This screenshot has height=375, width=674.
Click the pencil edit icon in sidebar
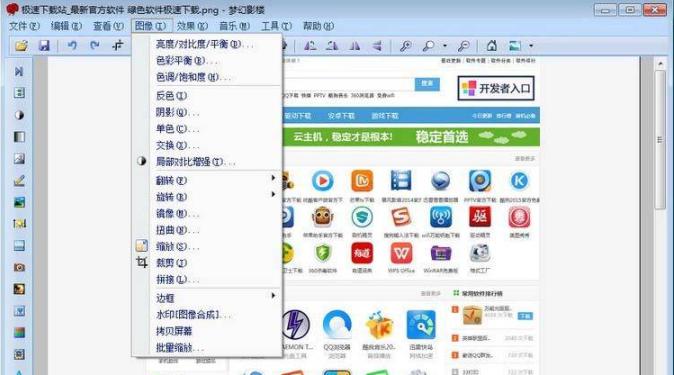point(19,181)
